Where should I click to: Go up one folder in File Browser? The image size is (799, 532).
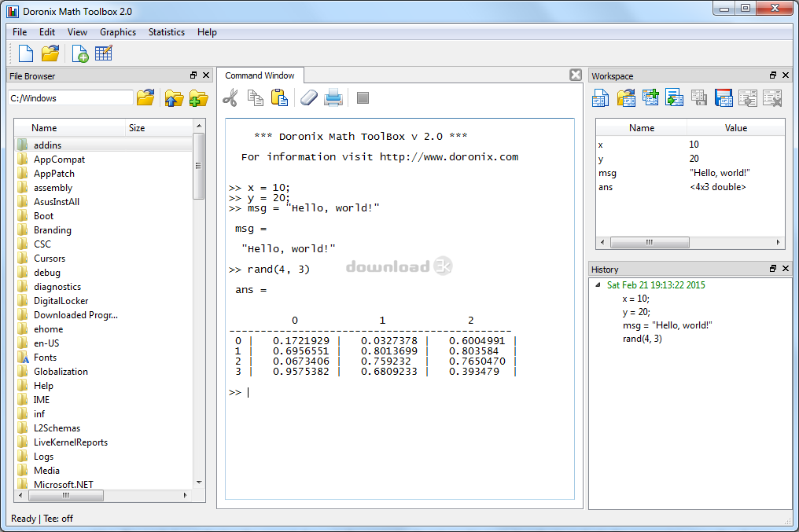pos(173,98)
